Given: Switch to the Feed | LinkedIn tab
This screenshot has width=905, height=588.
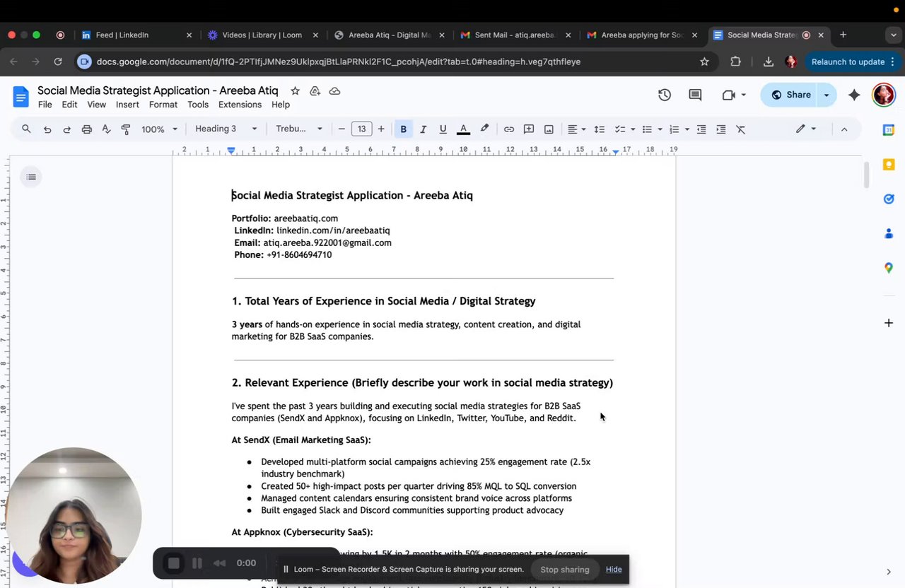Looking at the screenshot, I should tap(136, 35).
